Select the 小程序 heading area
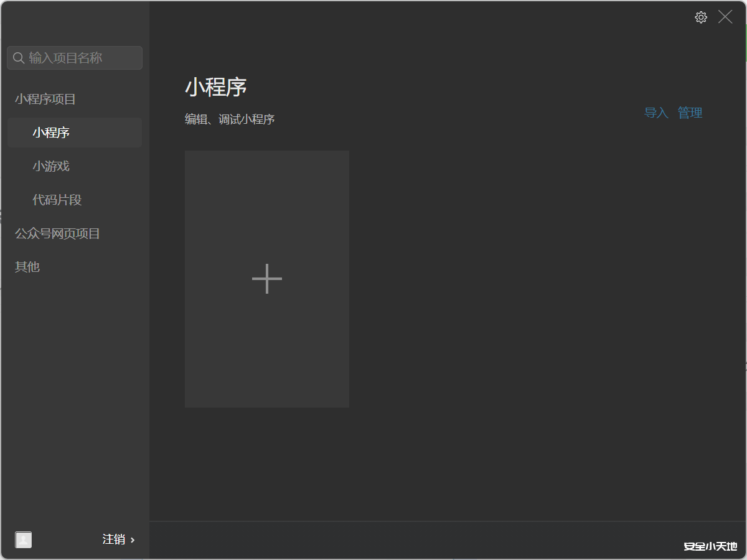Image resolution: width=747 pixels, height=560 pixels. point(217,87)
